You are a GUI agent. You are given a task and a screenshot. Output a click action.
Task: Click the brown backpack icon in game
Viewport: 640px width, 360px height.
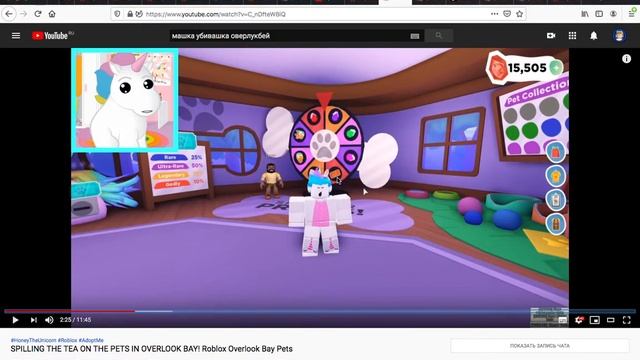(x=556, y=224)
